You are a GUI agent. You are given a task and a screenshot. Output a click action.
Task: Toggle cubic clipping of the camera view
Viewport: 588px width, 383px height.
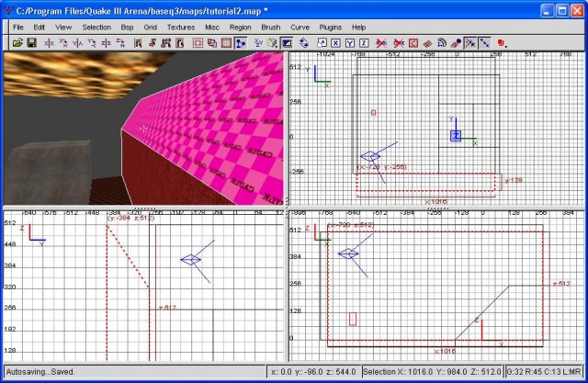[x=287, y=43]
